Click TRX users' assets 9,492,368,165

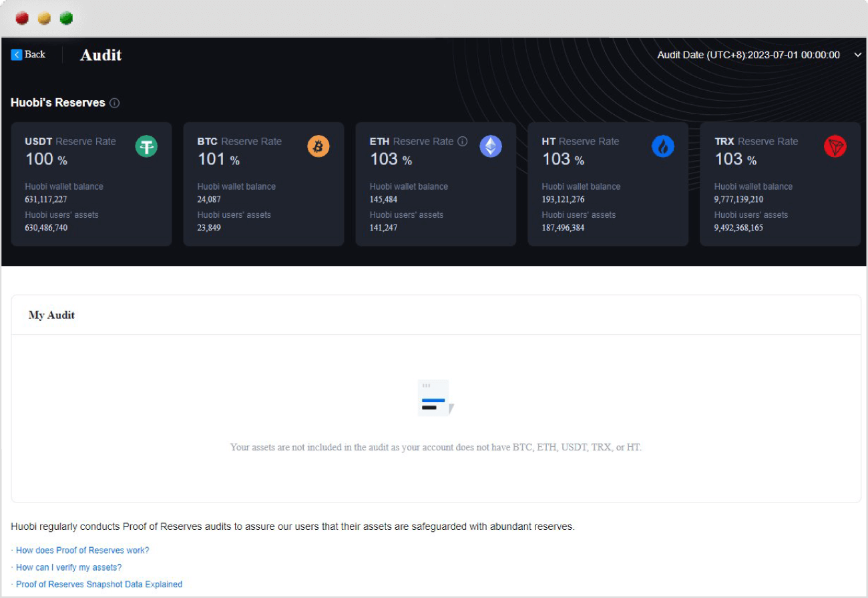pyautogui.click(x=739, y=227)
